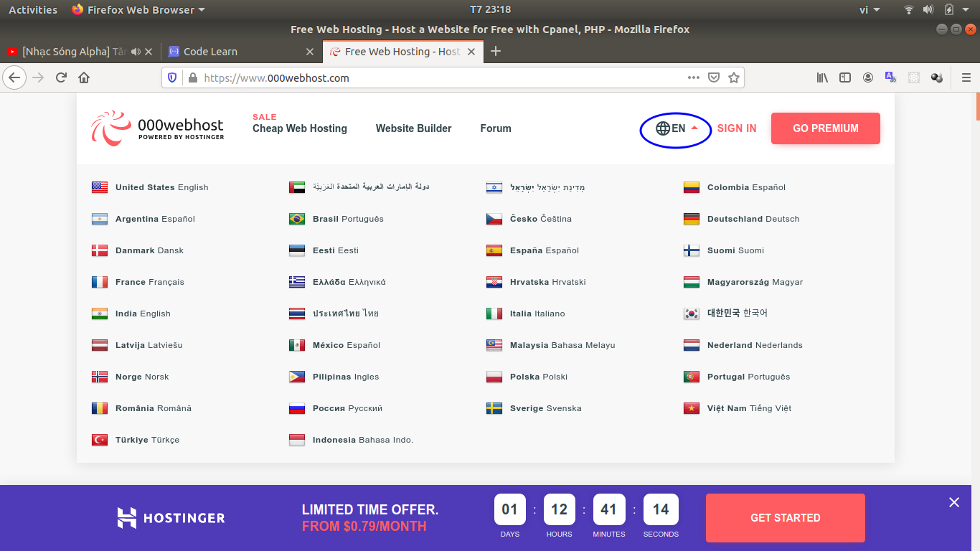Choose Italia Italiano language

(x=525, y=314)
